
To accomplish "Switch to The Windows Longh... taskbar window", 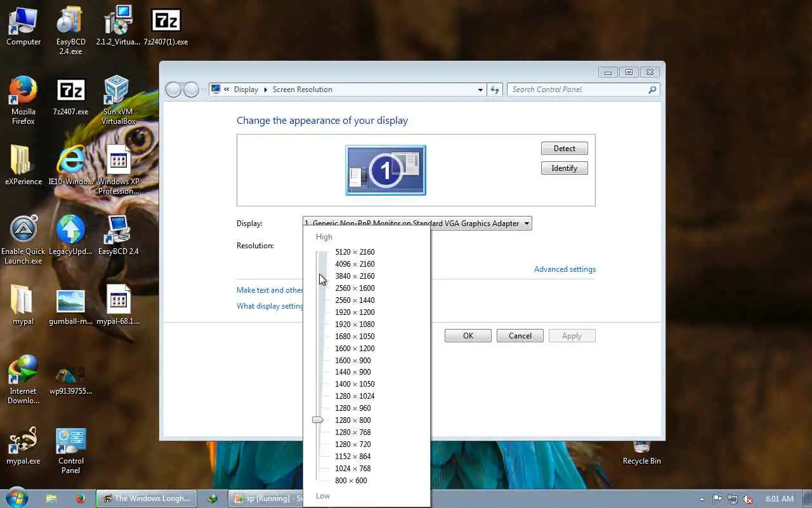I will click(147, 498).
